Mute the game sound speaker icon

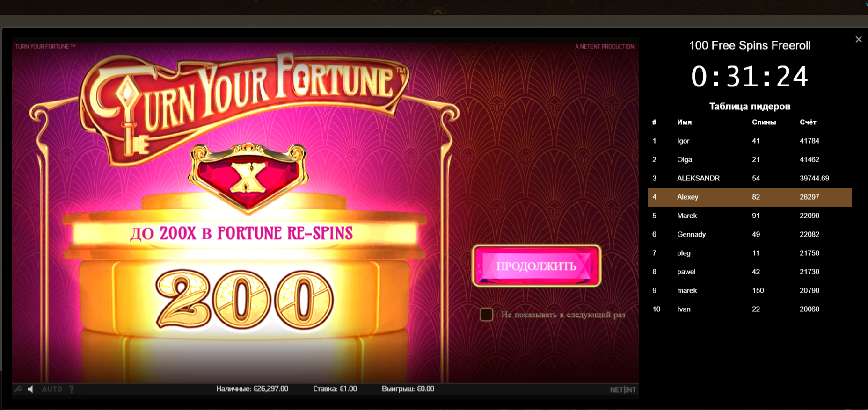[30, 389]
